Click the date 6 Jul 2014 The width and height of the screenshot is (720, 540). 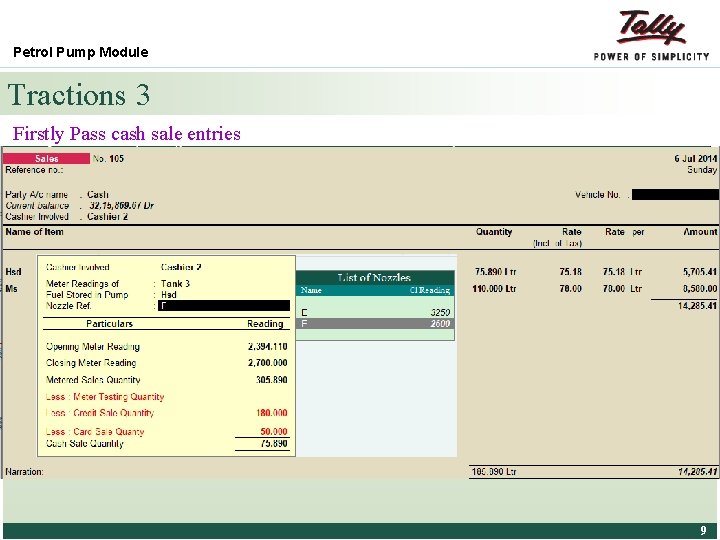(x=695, y=158)
